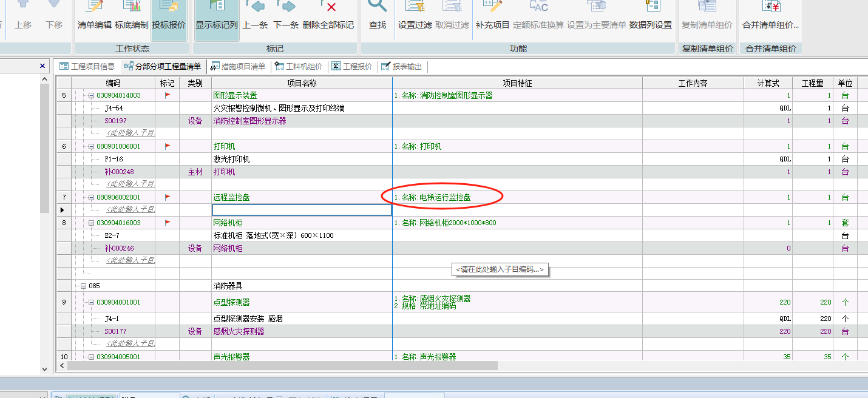Viewport: 868px width, 398px height.
Task: Switch to 工程项目信息 tab
Action: (x=87, y=66)
